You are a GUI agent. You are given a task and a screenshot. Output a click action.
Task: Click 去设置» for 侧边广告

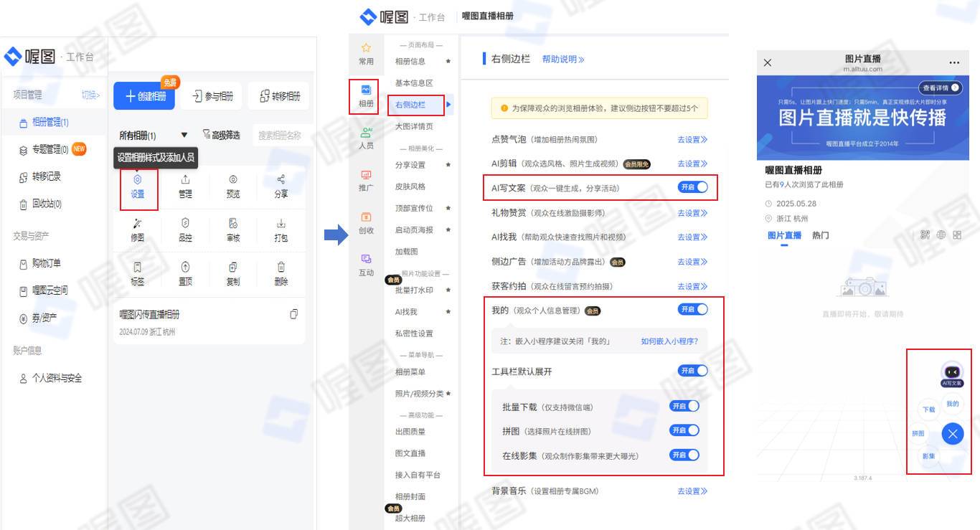[x=692, y=262]
